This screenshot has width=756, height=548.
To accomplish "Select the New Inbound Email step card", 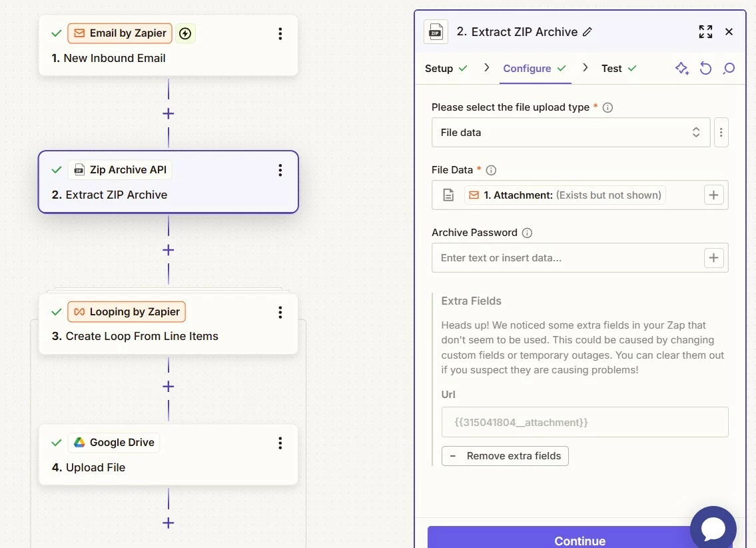I will tap(169, 45).
